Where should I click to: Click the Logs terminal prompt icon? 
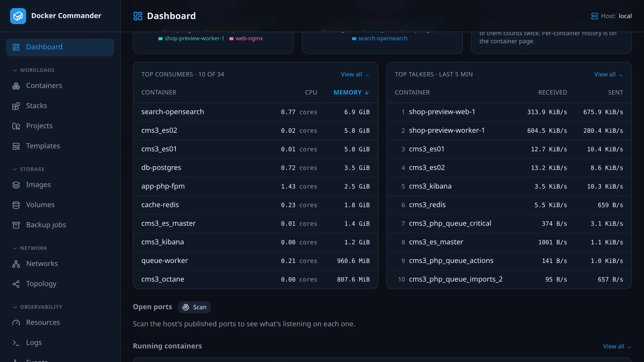click(16, 343)
